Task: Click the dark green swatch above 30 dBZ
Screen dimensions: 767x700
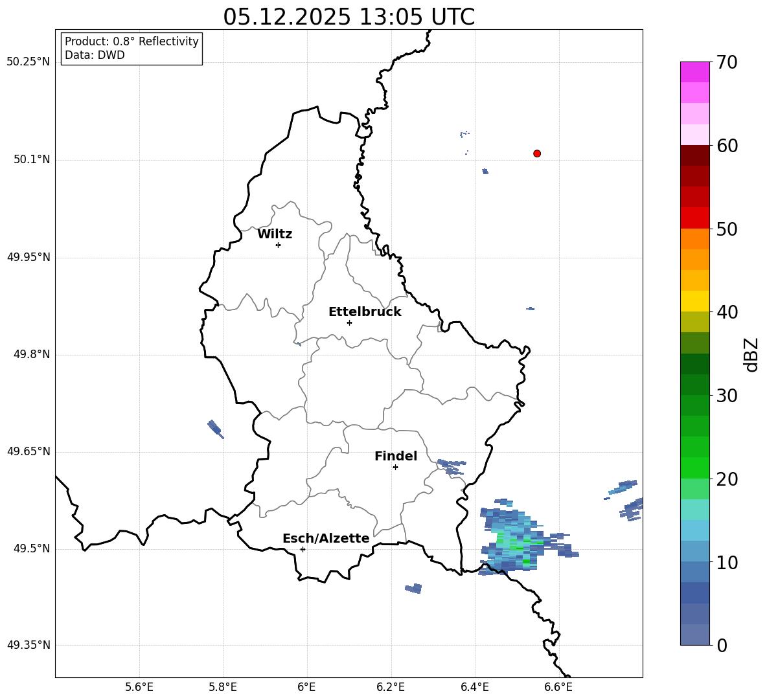Action: [x=694, y=385]
